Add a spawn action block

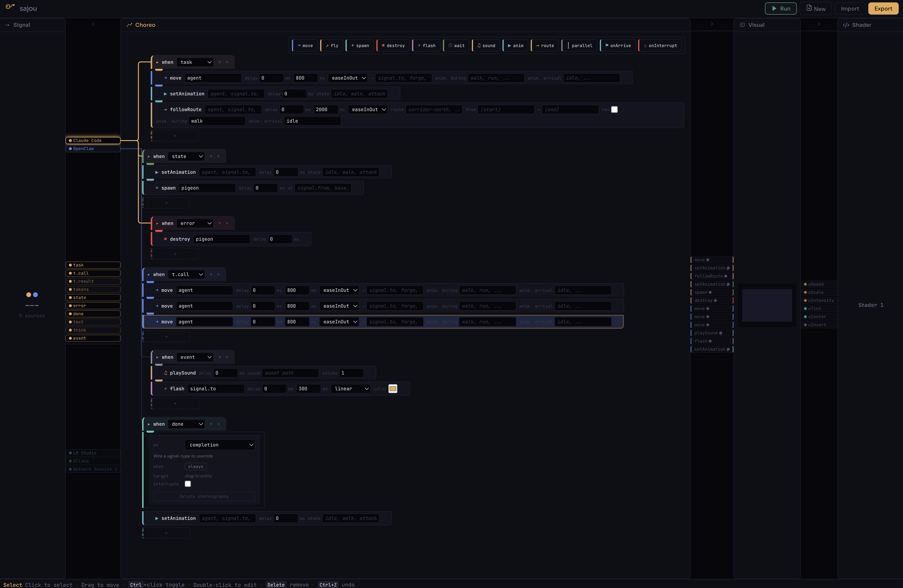point(360,45)
